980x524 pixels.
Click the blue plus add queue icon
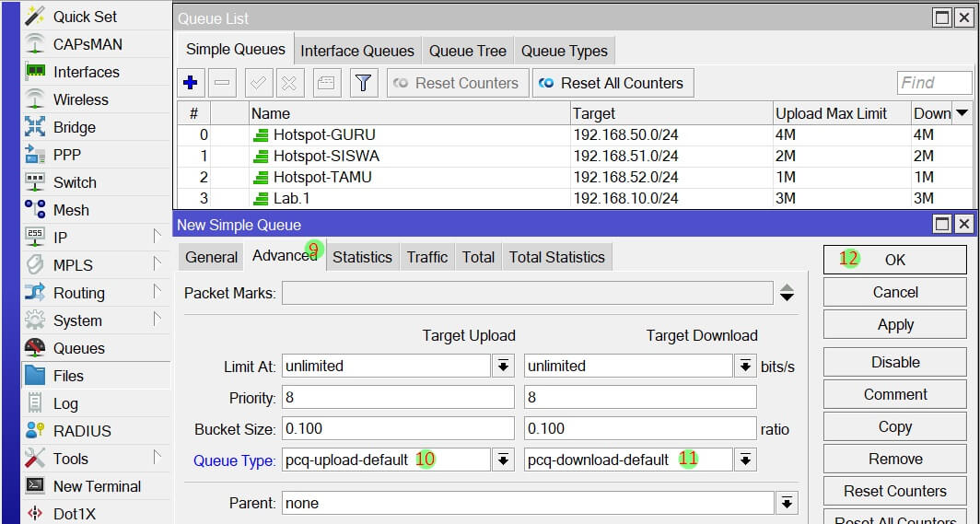coord(191,83)
